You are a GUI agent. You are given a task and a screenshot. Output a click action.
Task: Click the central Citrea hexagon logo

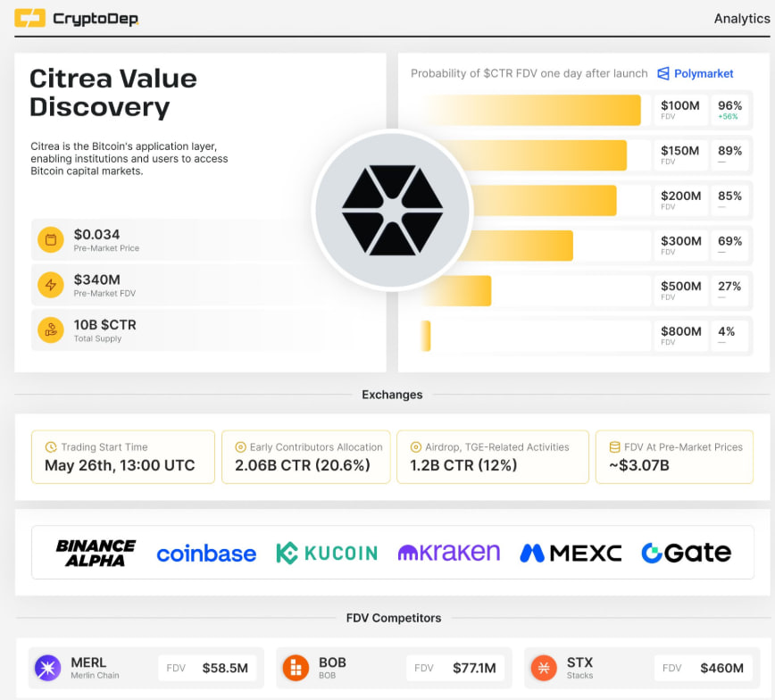pos(393,210)
